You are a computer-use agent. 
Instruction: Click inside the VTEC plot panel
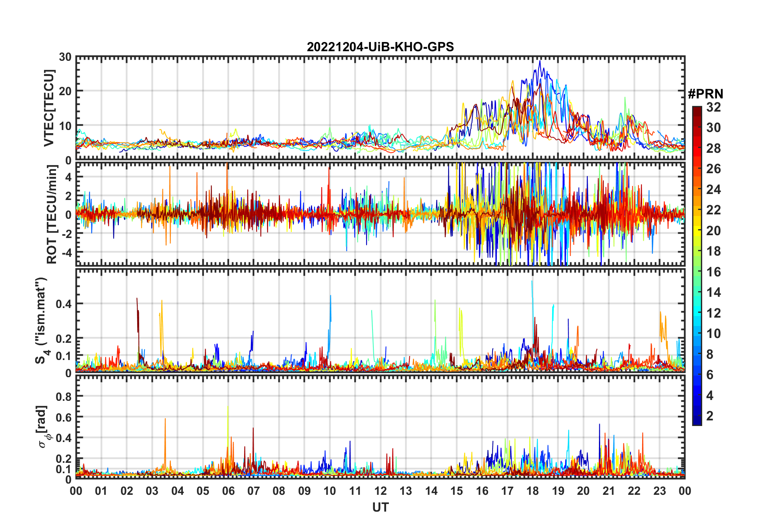click(x=380, y=108)
